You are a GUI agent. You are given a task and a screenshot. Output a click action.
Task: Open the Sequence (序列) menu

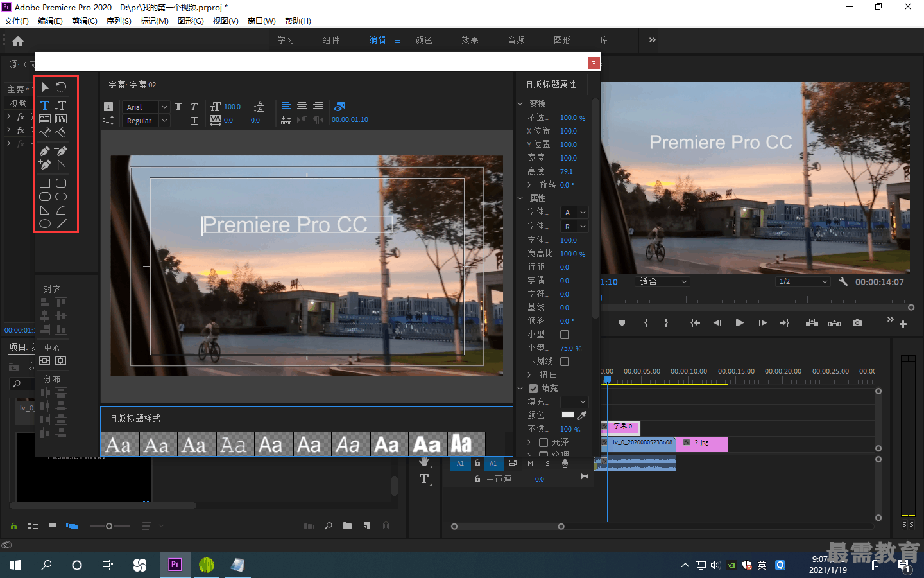[x=119, y=21]
